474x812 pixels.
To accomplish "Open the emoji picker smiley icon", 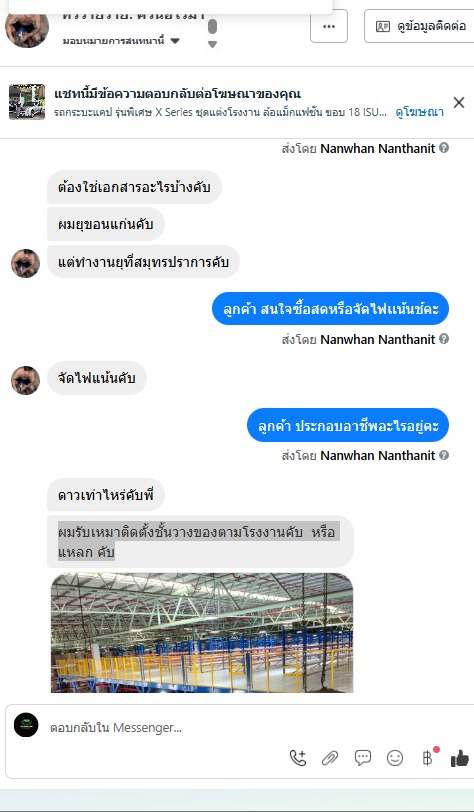I will [x=395, y=758].
